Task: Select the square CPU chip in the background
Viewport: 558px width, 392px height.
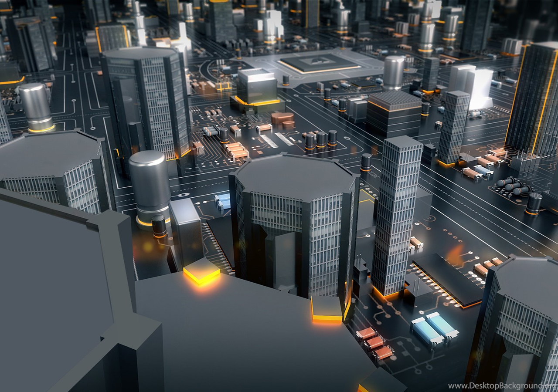Action: point(320,64)
